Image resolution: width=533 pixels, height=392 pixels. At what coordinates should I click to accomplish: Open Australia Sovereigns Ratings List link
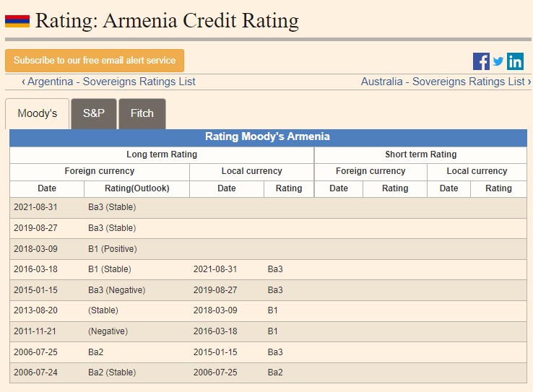(x=446, y=82)
